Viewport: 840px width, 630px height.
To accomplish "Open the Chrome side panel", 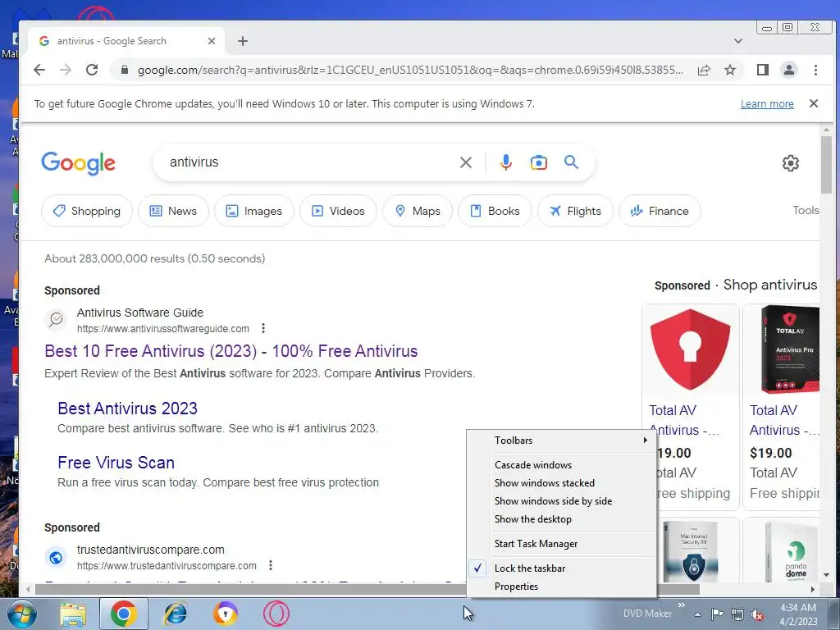I will pyautogui.click(x=762, y=70).
